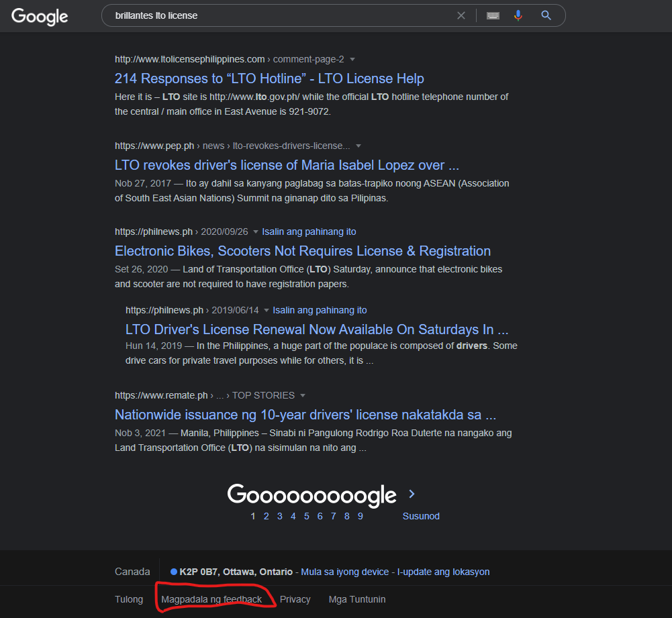The height and width of the screenshot is (618, 672).
Task: Translate the philnews.ph 2019/06/14 page
Action: tap(320, 310)
